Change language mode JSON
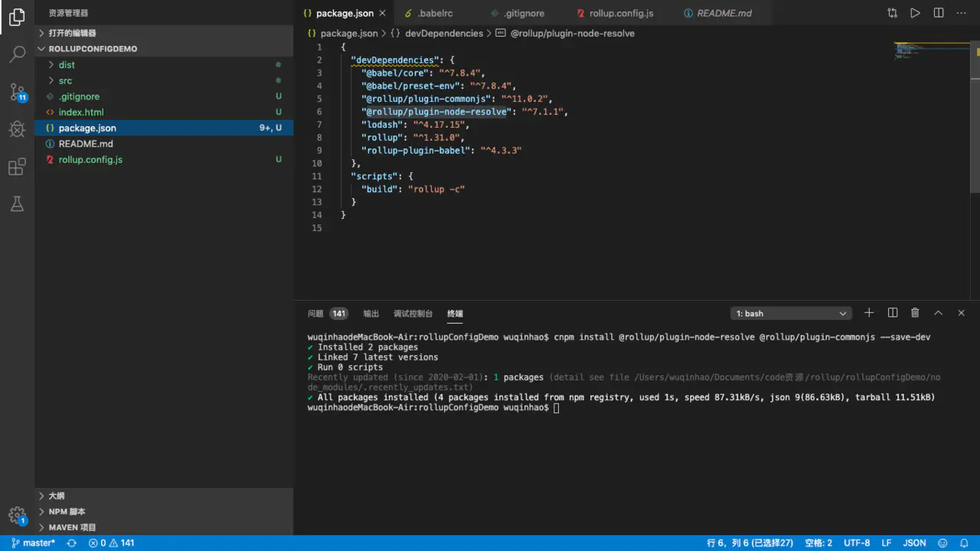Screen dimensions: 980x551 914,543
